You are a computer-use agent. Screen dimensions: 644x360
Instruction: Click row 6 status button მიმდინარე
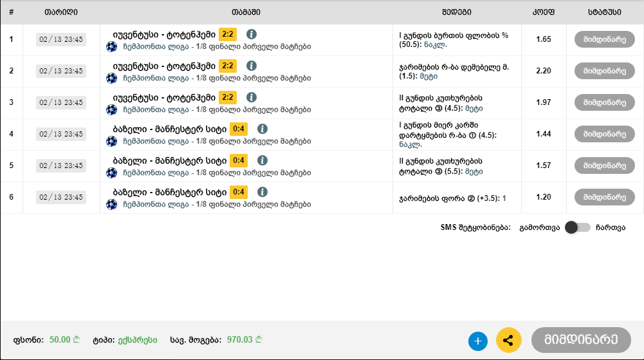pyautogui.click(x=605, y=197)
